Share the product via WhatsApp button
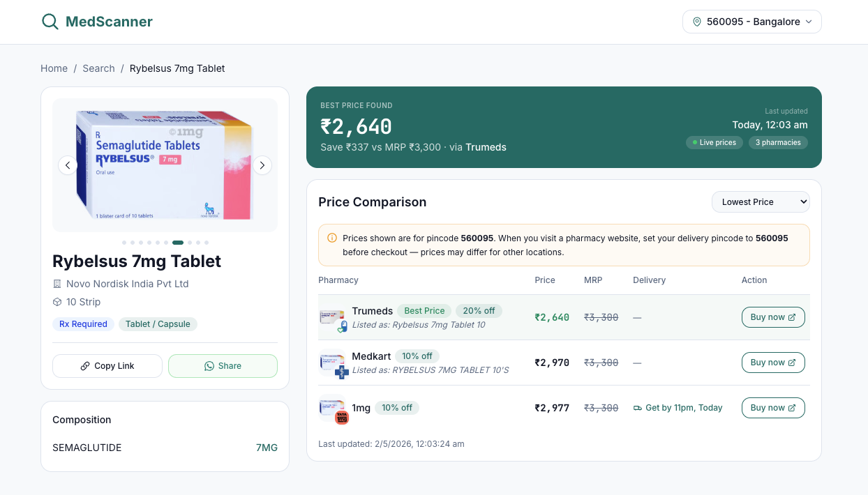 223,366
